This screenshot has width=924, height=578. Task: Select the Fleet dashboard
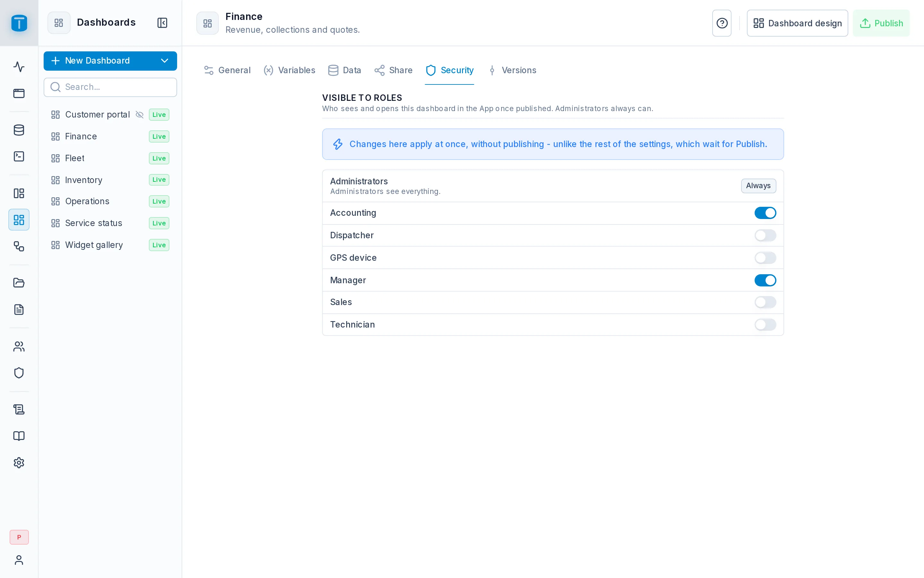coord(110,158)
